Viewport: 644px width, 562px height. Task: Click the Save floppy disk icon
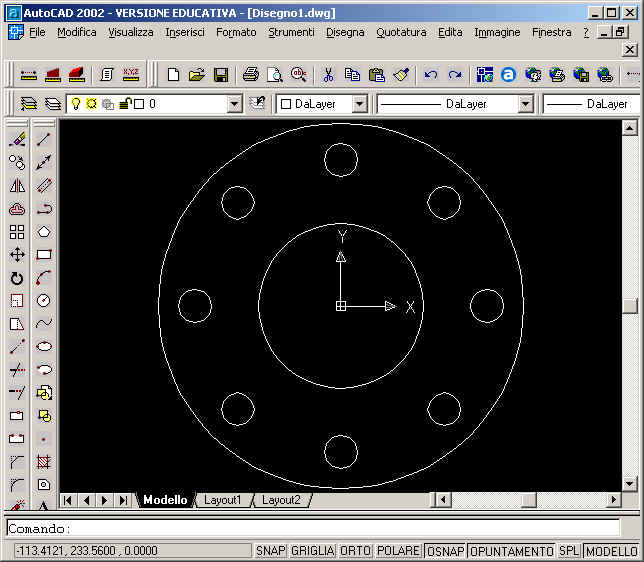pyautogui.click(x=221, y=75)
